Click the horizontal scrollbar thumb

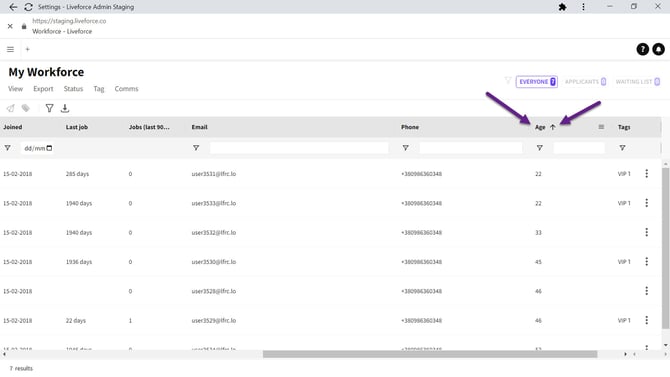[430, 354]
